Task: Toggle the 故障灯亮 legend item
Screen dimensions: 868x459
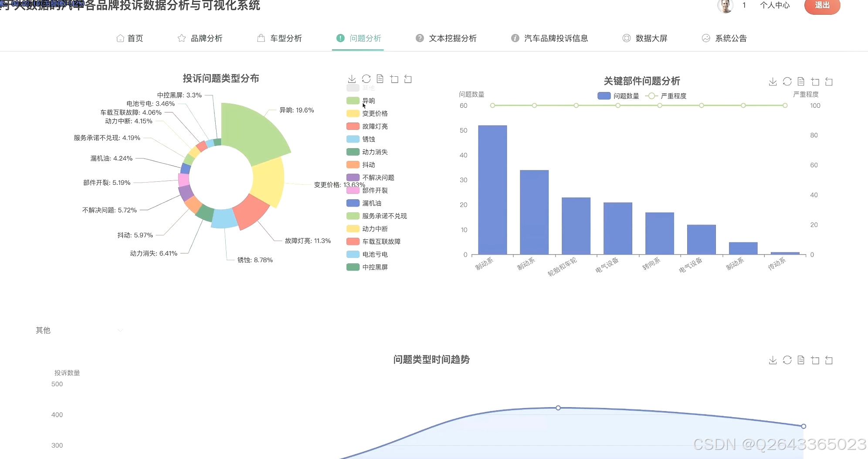Action: 367,126
